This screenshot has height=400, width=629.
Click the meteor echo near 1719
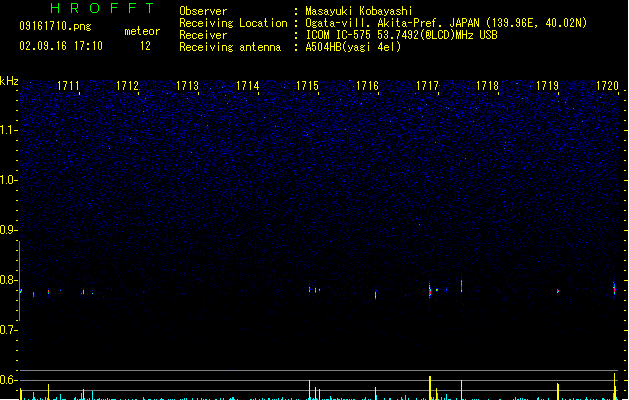pos(558,291)
